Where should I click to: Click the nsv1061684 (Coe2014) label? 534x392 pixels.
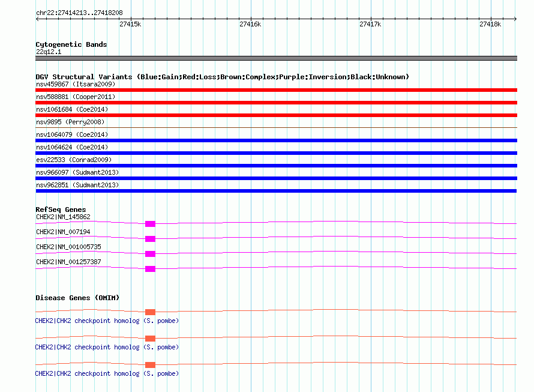click(72, 109)
